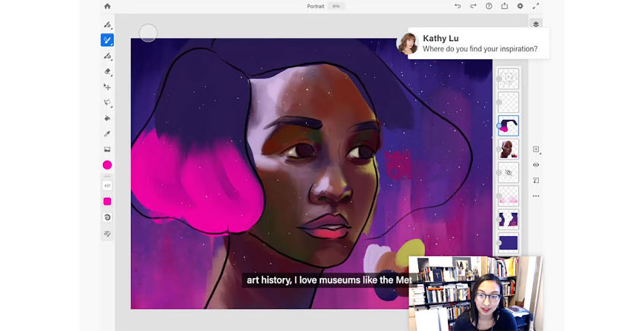Click the Place Image tool
The height and width of the screenshot is (331, 644).
(x=107, y=149)
